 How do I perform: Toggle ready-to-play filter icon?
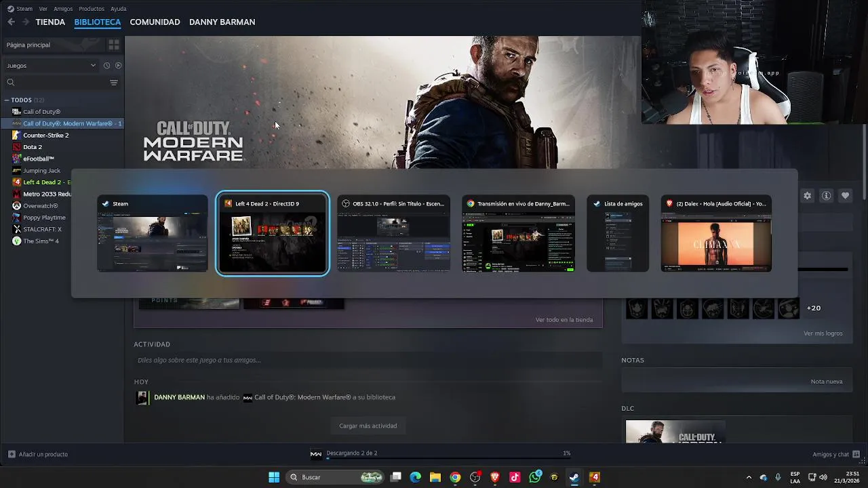tap(118, 66)
